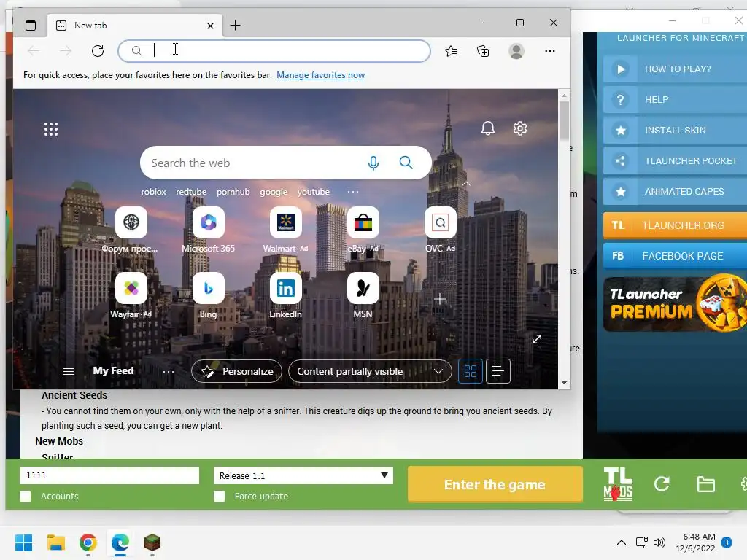Image resolution: width=747 pixels, height=560 pixels.
Task: Click magnifier icon in Search the web box
Action: [x=406, y=163]
